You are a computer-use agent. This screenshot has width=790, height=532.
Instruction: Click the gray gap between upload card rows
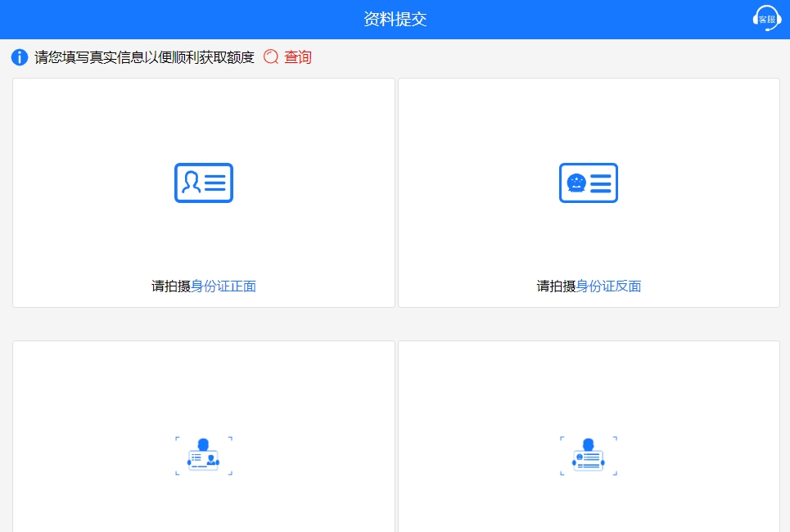pyautogui.click(x=395, y=324)
